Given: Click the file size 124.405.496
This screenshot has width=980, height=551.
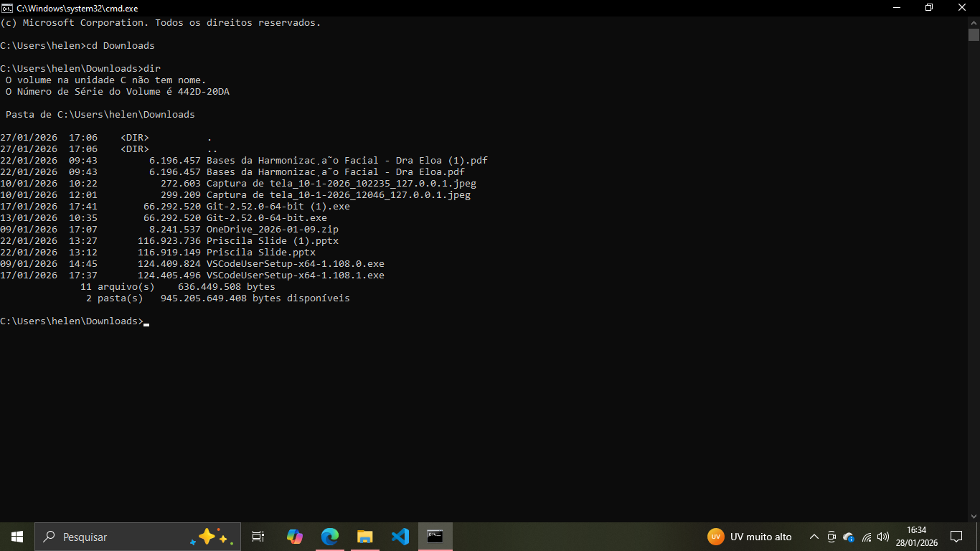Looking at the screenshot, I should click(x=169, y=275).
